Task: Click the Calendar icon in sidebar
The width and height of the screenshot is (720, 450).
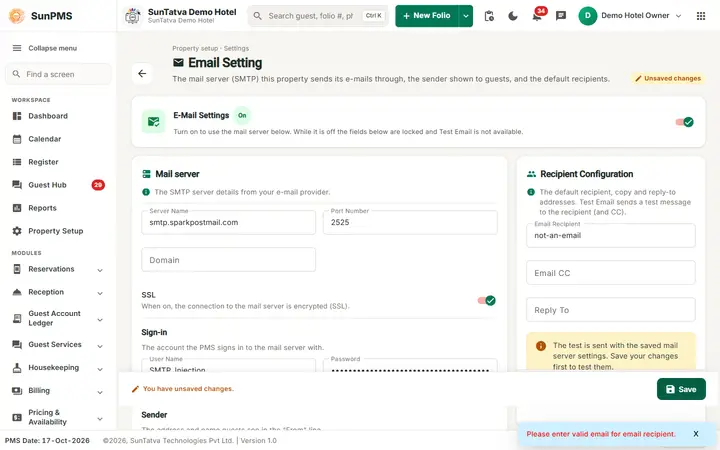Action: tap(17, 139)
